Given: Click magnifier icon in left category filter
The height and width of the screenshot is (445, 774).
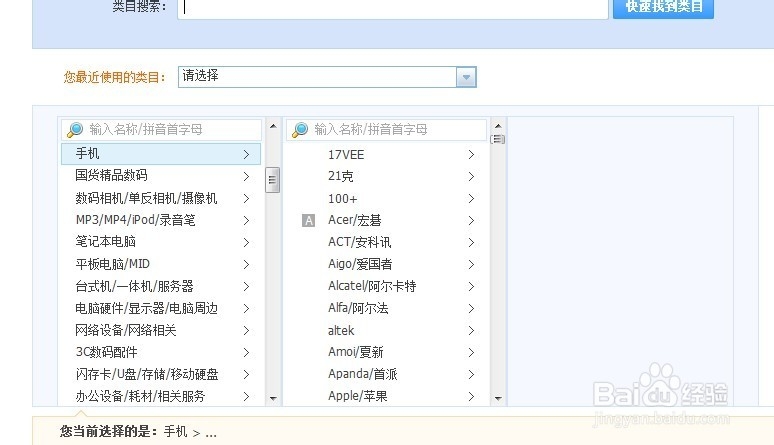Looking at the screenshot, I should pos(75,129).
